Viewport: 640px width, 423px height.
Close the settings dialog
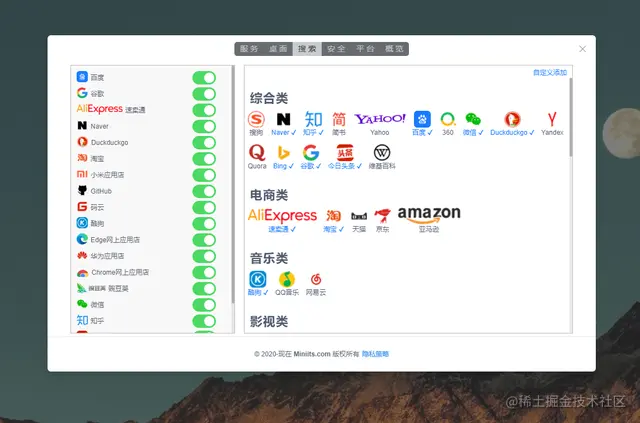[582, 49]
